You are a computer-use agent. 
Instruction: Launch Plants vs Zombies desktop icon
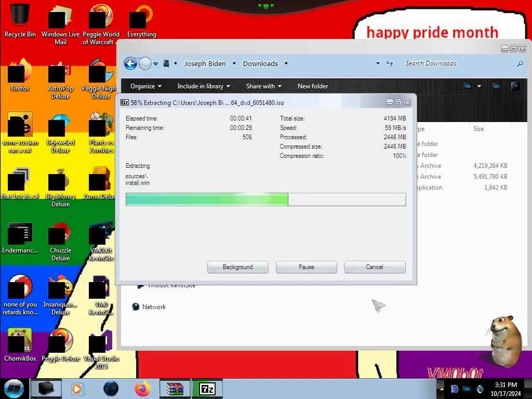click(101, 133)
